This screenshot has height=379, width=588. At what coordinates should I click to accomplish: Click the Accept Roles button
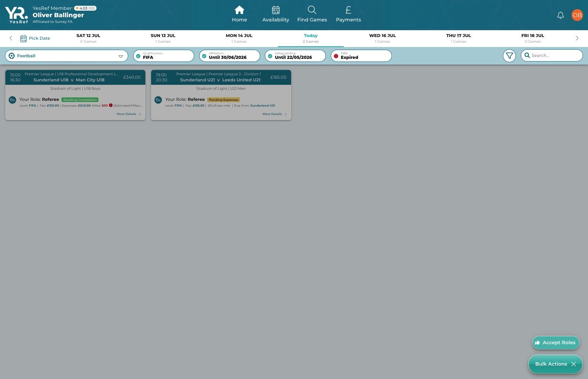[556, 343]
